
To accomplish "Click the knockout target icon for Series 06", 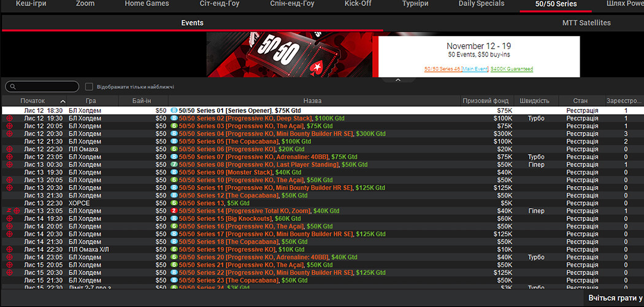I will (x=9, y=149).
